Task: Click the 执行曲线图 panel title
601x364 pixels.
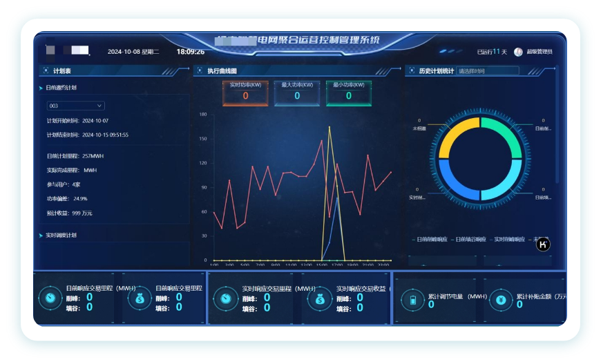Action: click(x=222, y=71)
